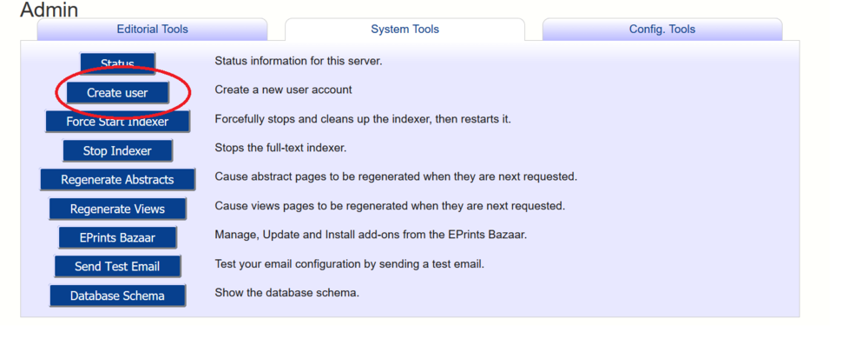Select the System Tools tab
Viewport: 868px width, 339px height.
[x=404, y=30]
